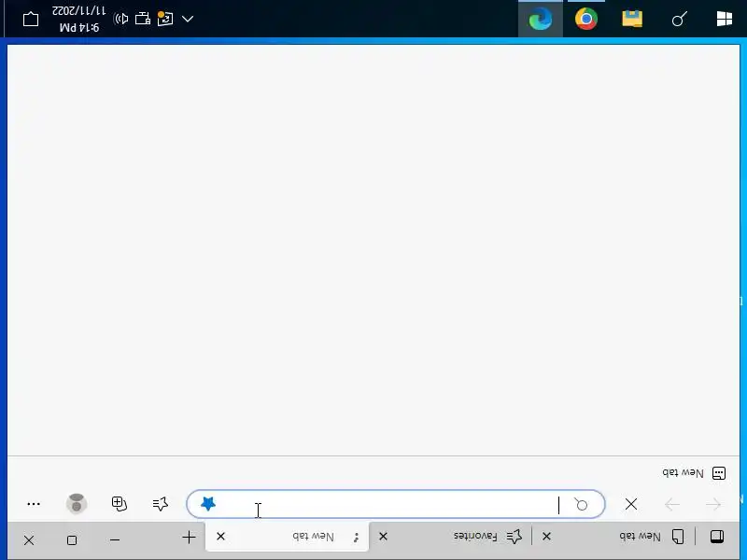747x560 pixels.
Task: Open Edge Settings and more ellipsis menu
Action: pyautogui.click(x=34, y=504)
